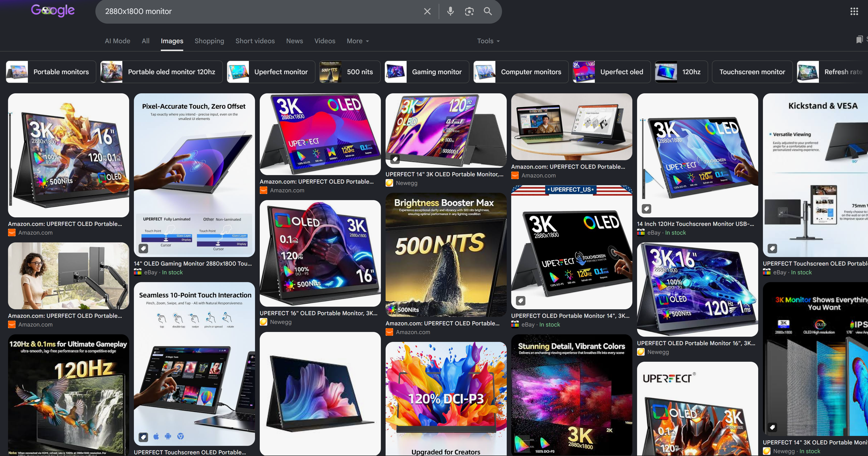Open Seamless 10-Point Touch Interaction image

(x=194, y=364)
